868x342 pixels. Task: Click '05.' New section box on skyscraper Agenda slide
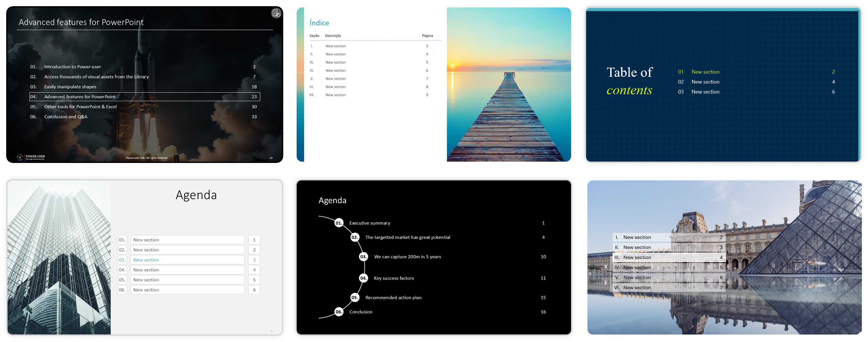(x=187, y=280)
